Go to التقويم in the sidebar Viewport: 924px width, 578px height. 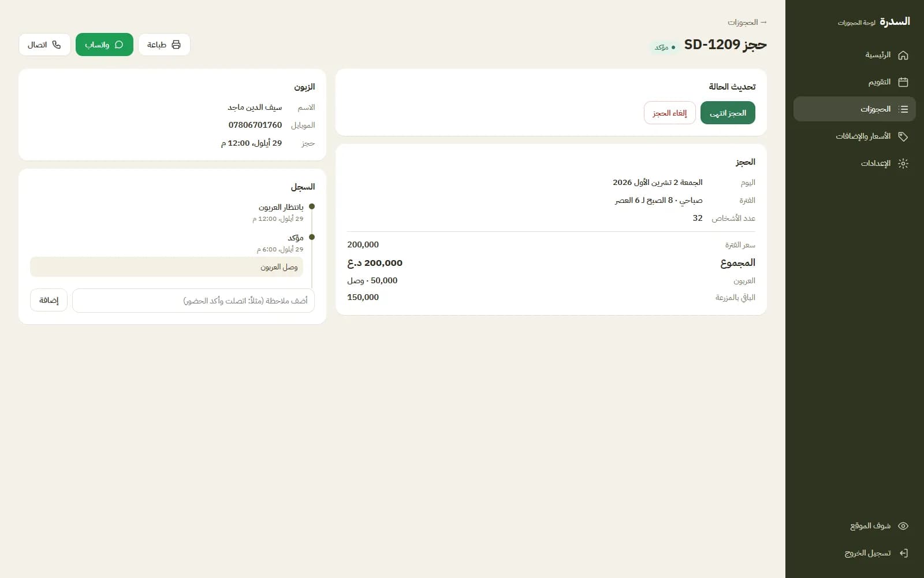[x=855, y=82]
